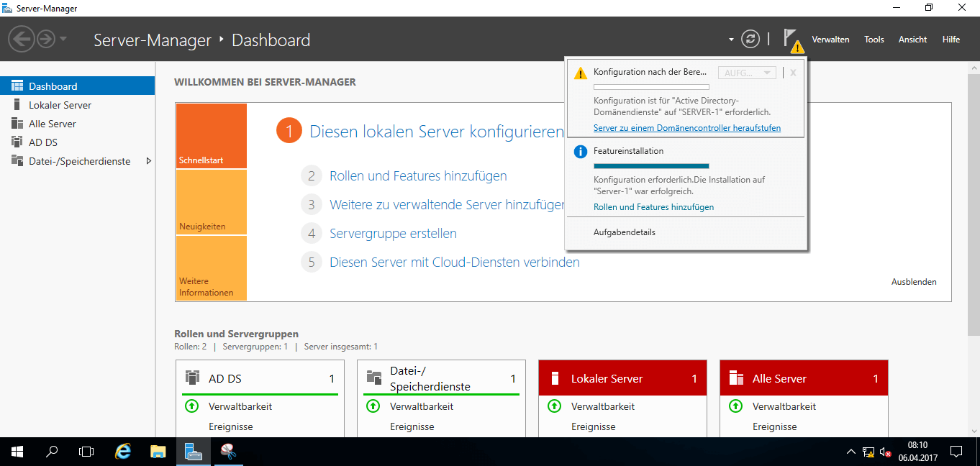The height and width of the screenshot is (466, 980).
Task: Click Lokaler Server tile icon
Action: pyautogui.click(x=555, y=378)
